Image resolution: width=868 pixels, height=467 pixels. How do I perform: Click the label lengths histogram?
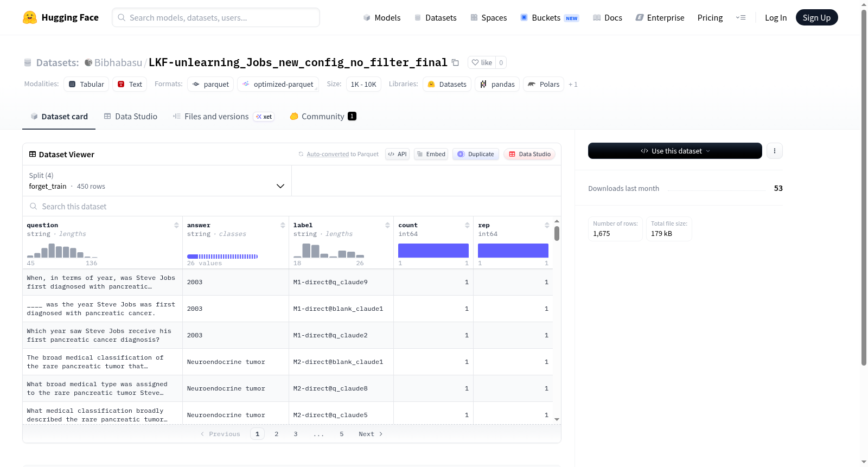pyautogui.click(x=329, y=251)
